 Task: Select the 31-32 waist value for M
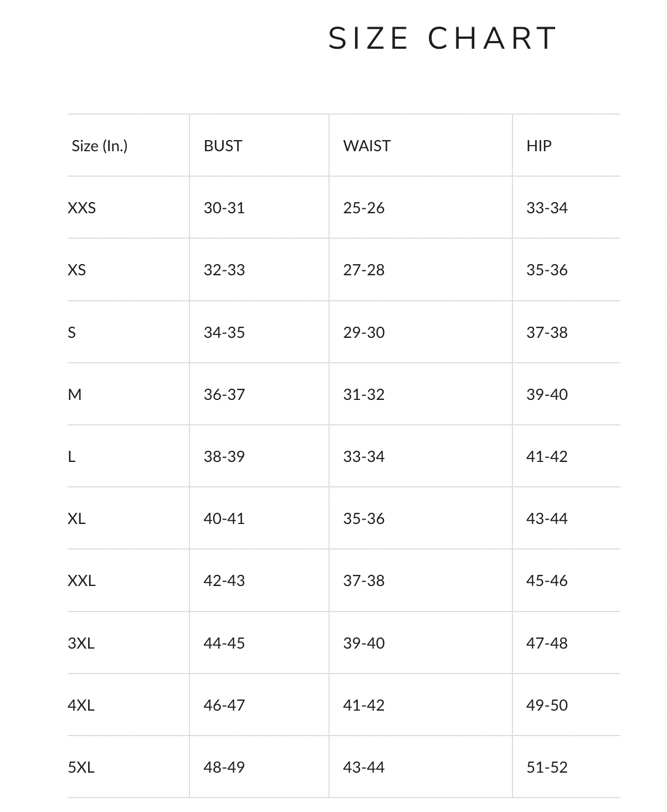(364, 394)
